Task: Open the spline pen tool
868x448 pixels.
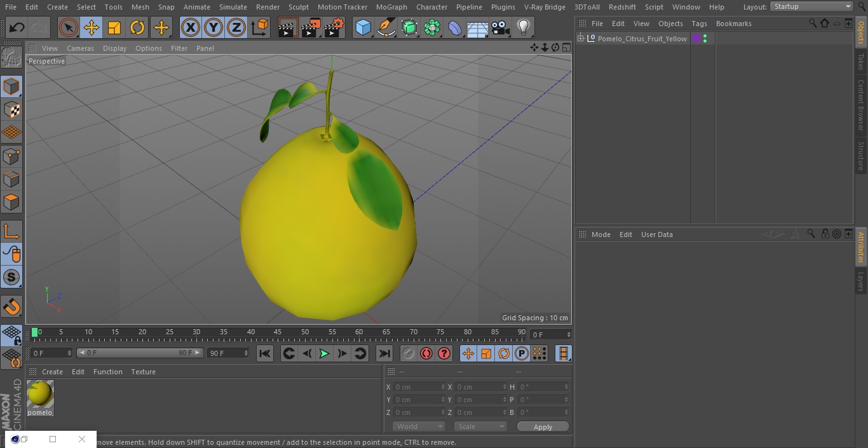Action: [386, 28]
